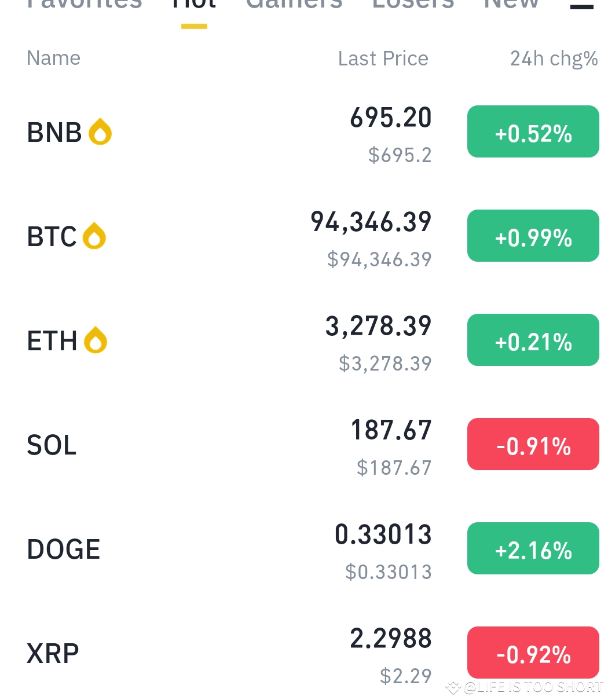Tap the BNB +0.52% change badge
608x700 pixels.
[x=533, y=131]
